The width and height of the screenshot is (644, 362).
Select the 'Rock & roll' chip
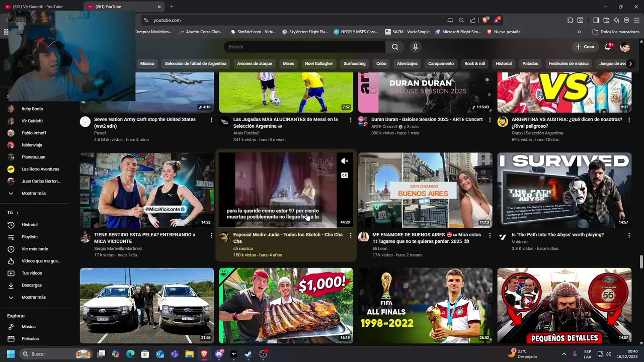coord(474,64)
